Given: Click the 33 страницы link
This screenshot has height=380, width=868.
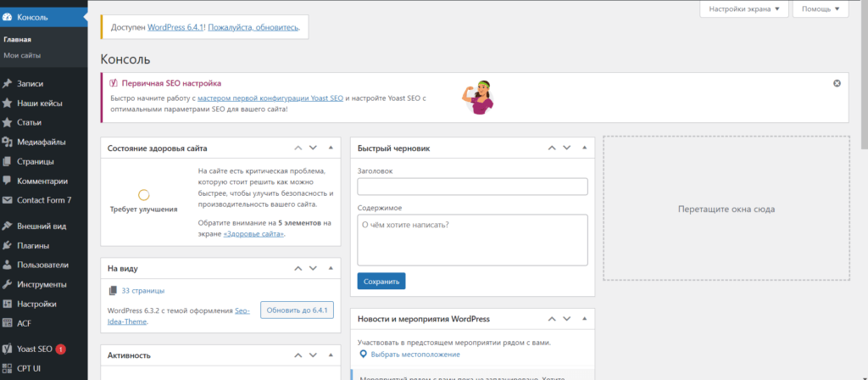Looking at the screenshot, I should (142, 290).
